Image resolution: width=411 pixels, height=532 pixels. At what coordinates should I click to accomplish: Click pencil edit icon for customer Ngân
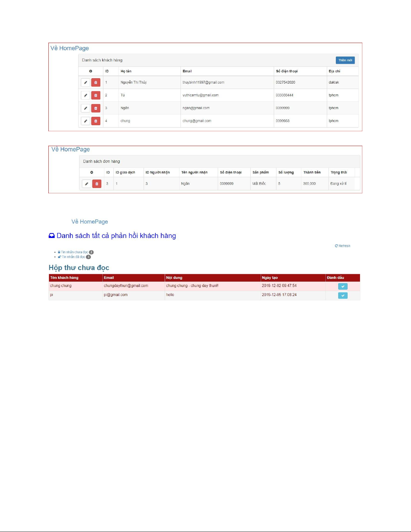pyautogui.click(x=86, y=108)
